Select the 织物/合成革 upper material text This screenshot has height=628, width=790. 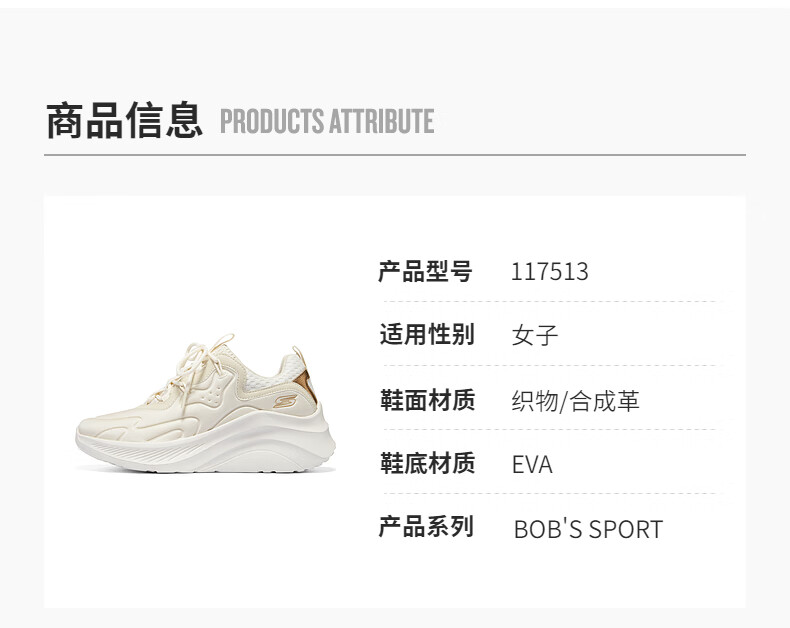point(575,401)
